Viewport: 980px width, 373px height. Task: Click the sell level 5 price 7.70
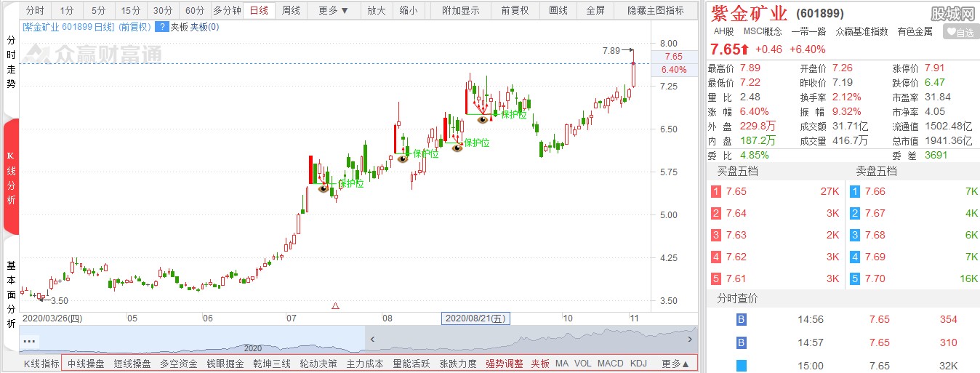tap(875, 278)
